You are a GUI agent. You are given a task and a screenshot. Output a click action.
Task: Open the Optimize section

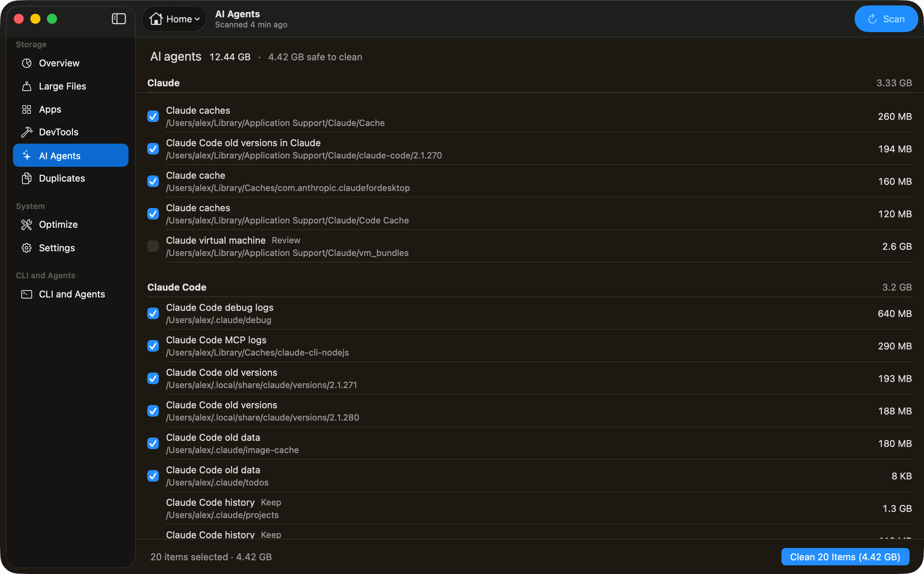pos(71,225)
